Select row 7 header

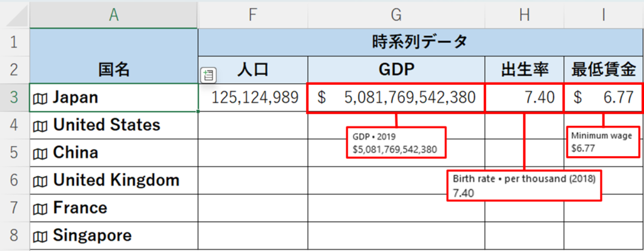(15, 208)
